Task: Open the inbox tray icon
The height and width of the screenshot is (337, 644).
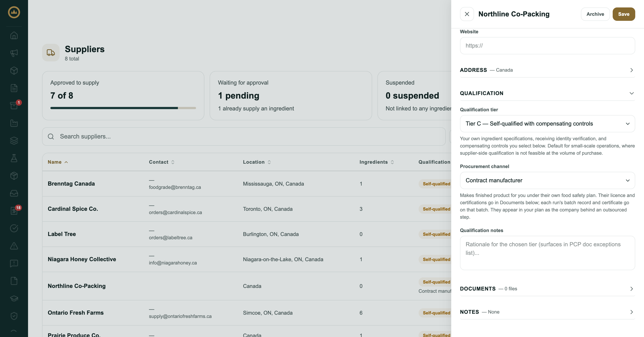Action: click(x=14, y=193)
